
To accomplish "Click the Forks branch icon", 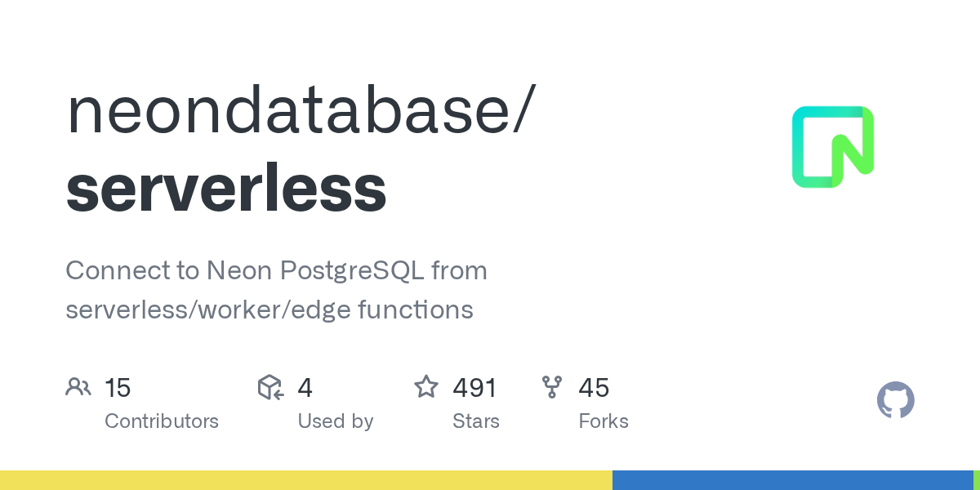I will click(x=552, y=387).
